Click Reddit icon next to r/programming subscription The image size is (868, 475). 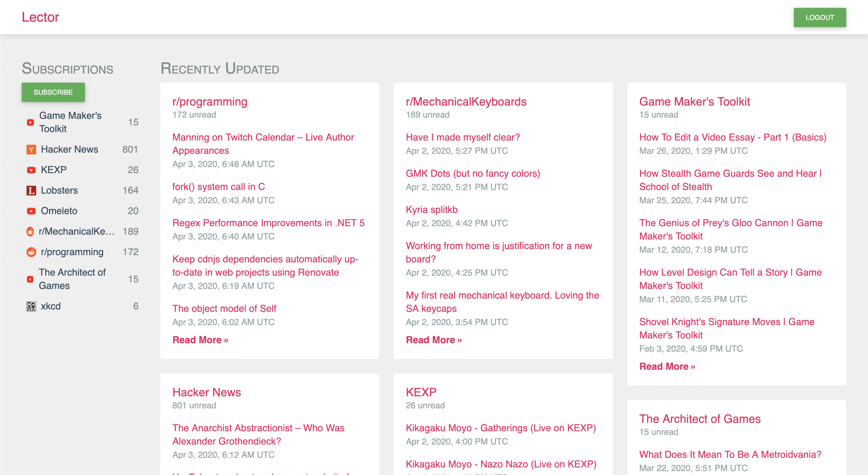[31, 252]
